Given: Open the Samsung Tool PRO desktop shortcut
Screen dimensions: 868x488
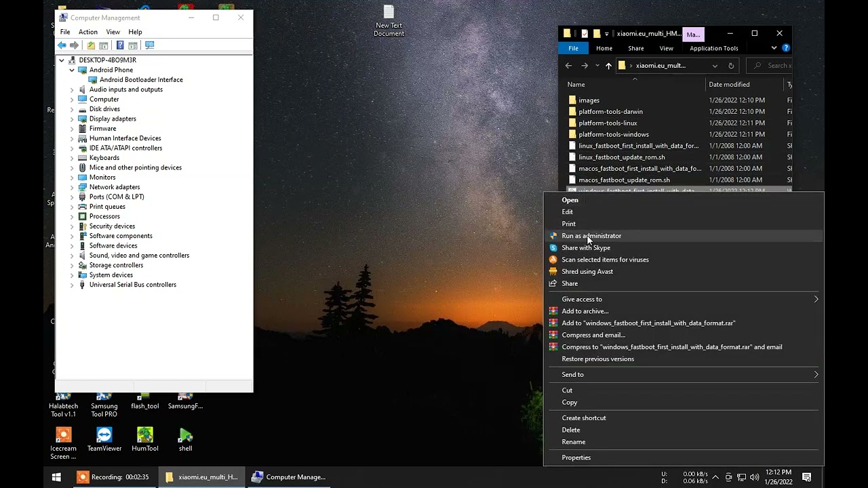Looking at the screenshot, I should tap(104, 405).
